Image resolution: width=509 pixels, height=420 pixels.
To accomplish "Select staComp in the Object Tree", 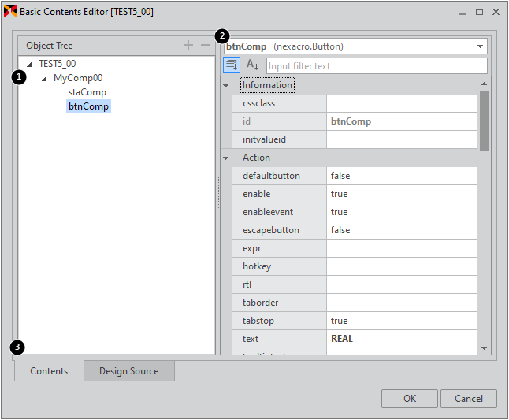I will click(87, 92).
